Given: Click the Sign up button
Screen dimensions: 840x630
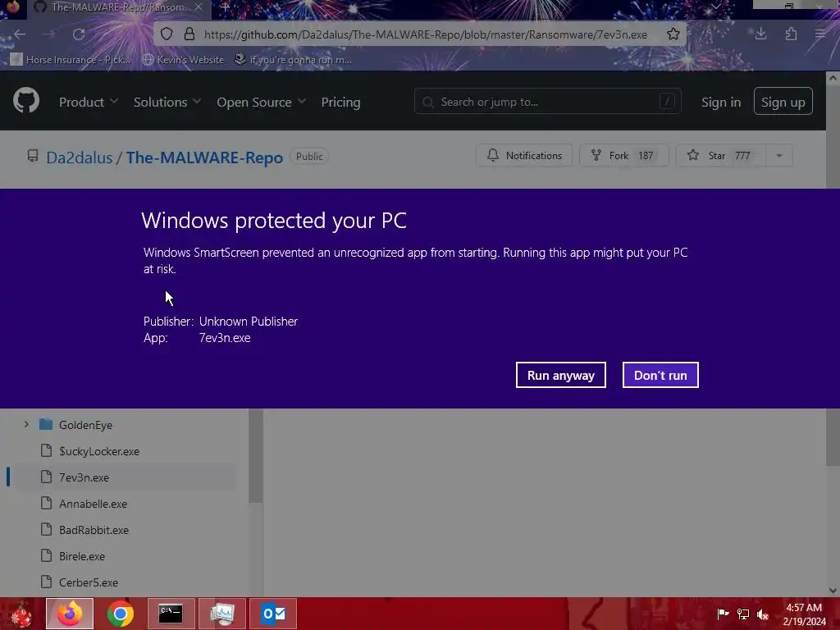Looking at the screenshot, I should click(783, 101).
